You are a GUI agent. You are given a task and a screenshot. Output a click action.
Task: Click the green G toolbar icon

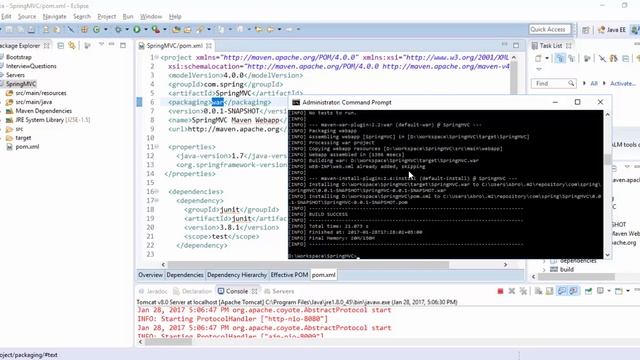point(97,29)
